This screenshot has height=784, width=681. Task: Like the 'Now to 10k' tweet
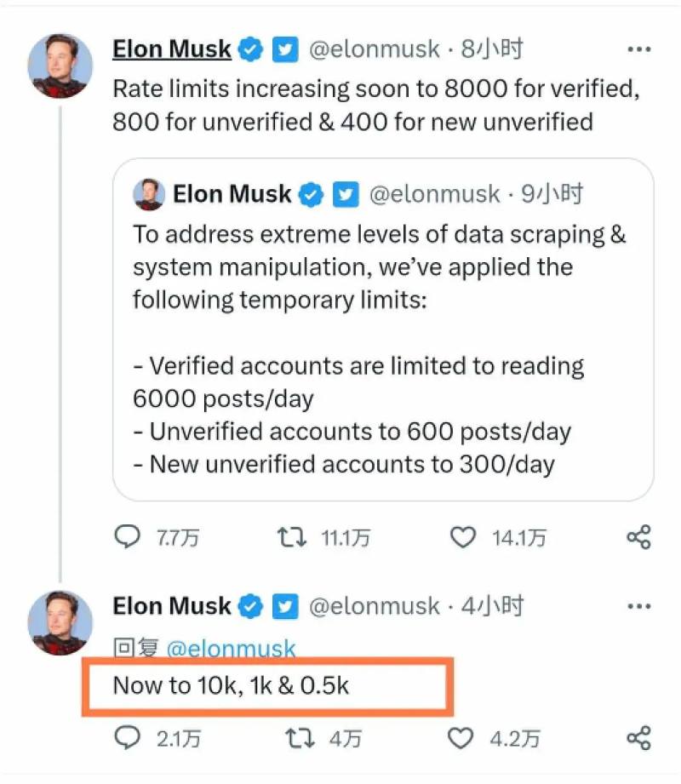click(x=462, y=739)
